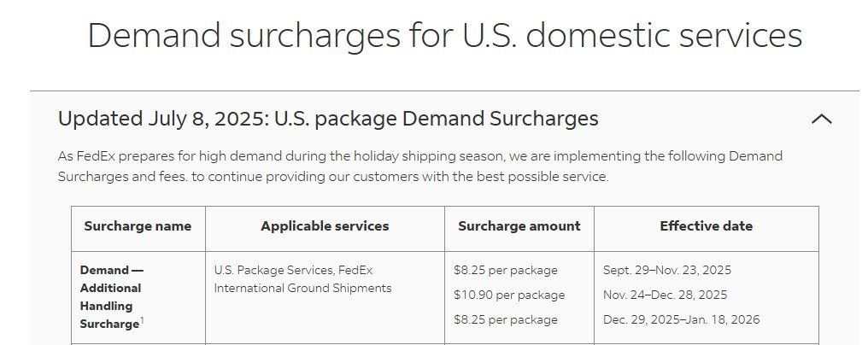The image size is (868, 345).
Task: Click the "Surcharge amount" column header
Action: coord(519,226)
